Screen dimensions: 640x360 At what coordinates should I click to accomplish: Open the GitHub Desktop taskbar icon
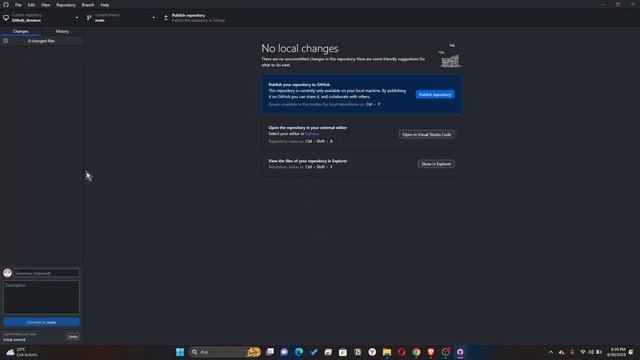(460, 352)
